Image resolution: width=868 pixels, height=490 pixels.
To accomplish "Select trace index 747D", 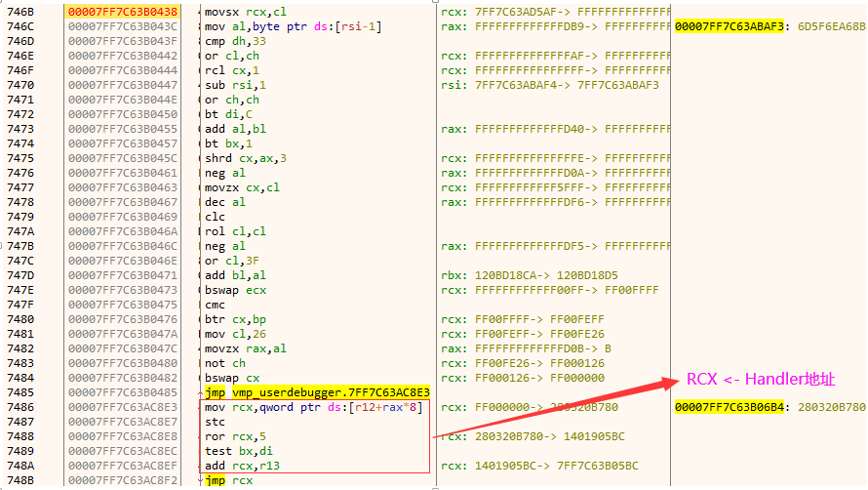I will pos(20,275).
